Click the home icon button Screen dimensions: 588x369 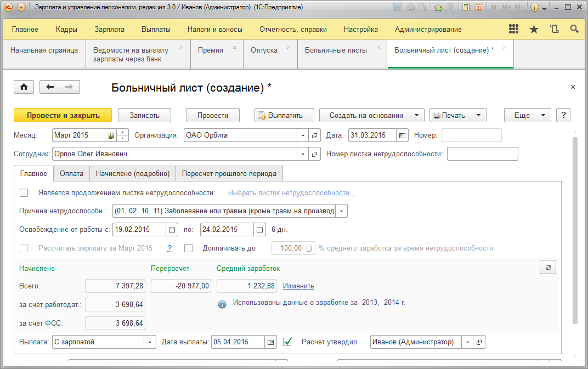point(24,87)
